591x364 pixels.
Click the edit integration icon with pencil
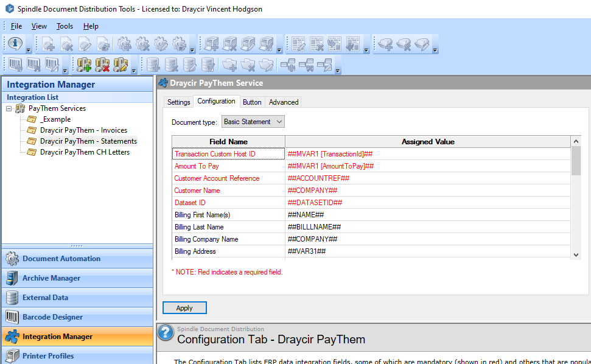[x=121, y=65]
